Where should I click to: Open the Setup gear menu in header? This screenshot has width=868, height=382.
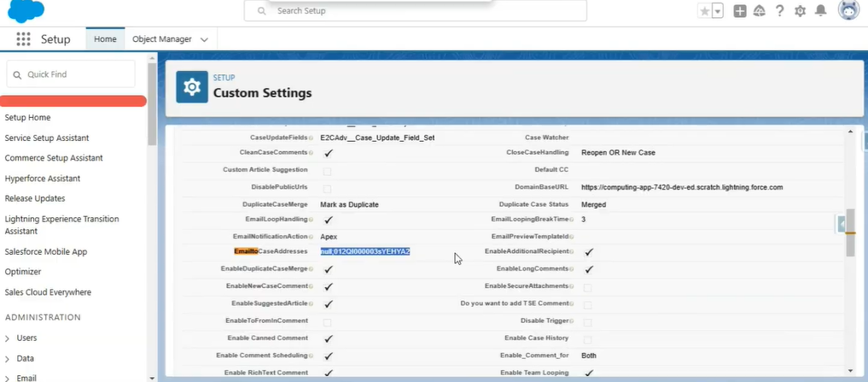(800, 11)
